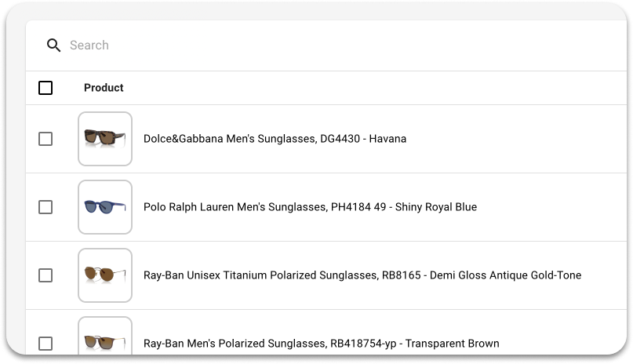View the Ray-Ban Titanium Polarized sunglasses thumbnail
The width and height of the screenshot is (633, 364).
tap(105, 275)
